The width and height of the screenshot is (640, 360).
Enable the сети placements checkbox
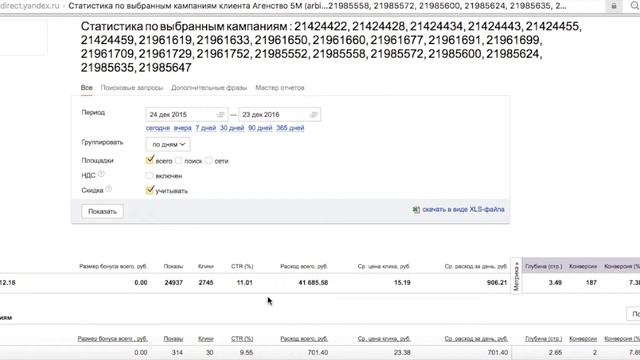point(209,161)
